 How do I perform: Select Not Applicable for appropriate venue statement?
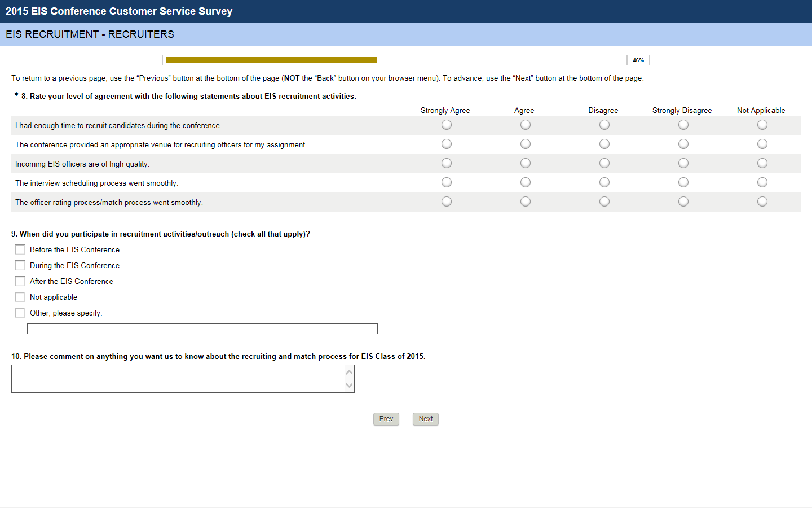click(x=762, y=144)
